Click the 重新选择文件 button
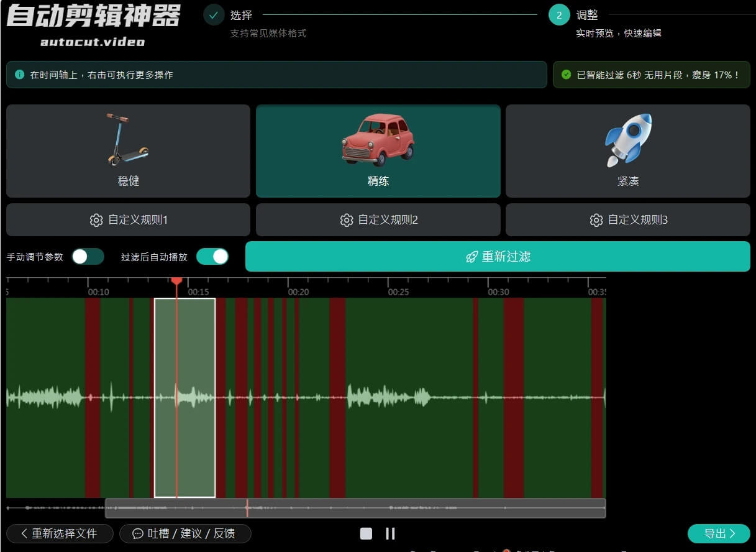Screen dimensions: 756x552 coord(59,533)
